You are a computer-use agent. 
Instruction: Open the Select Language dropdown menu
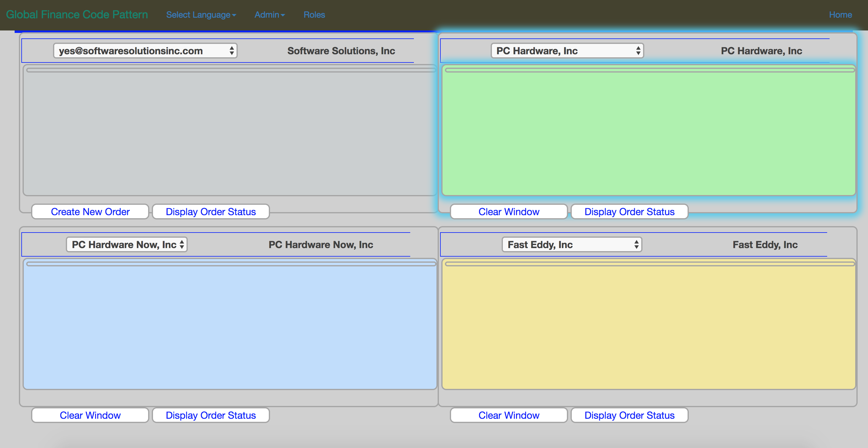click(x=201, y=15)
